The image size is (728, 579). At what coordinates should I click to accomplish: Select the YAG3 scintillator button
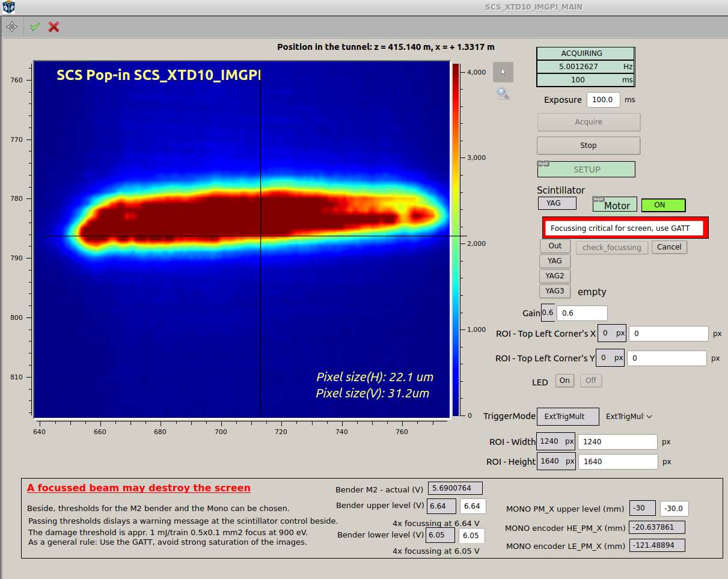(555, 291)
